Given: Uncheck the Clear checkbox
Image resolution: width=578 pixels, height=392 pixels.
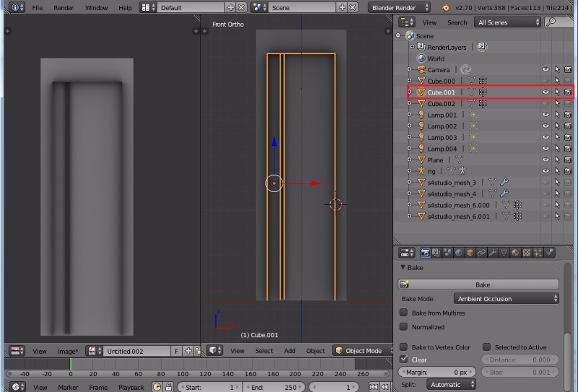Looking at the screenshot, I should tap(404, 359).
